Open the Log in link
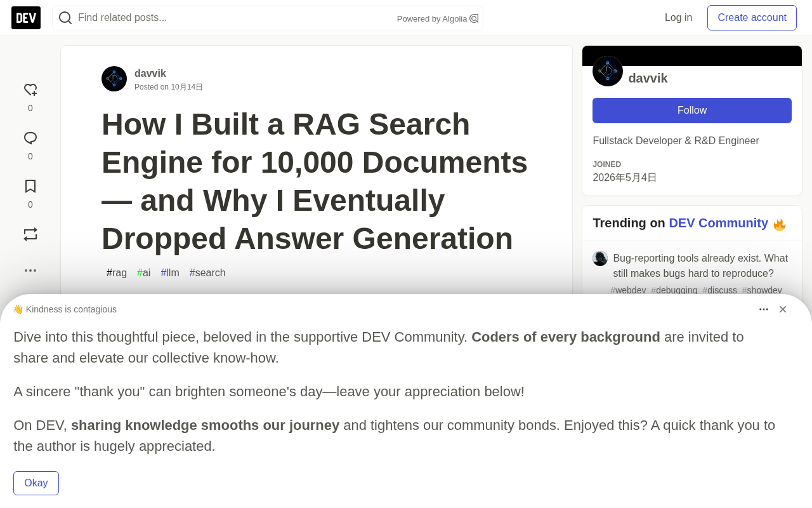This screenshot has height=508, width=812. coord(678,18)
